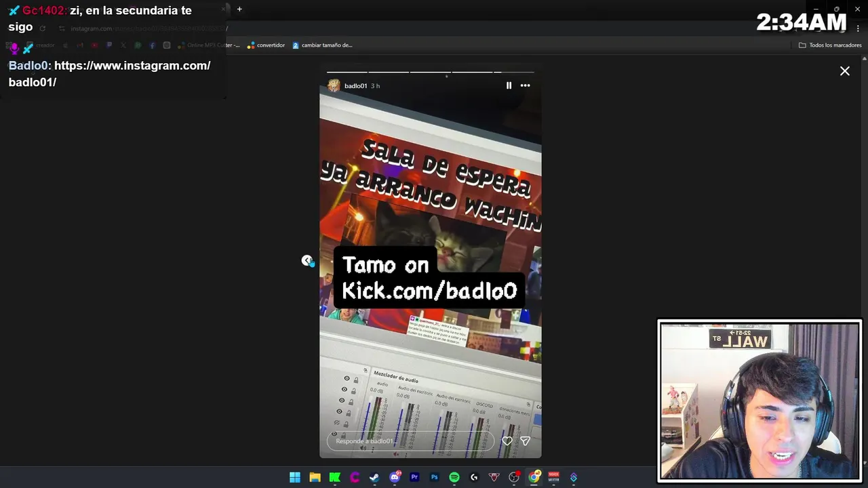Image resolution: width=868 pixels, height=488 pixels.
Task: Pause the Instagram story
Action: pos(509,85)
